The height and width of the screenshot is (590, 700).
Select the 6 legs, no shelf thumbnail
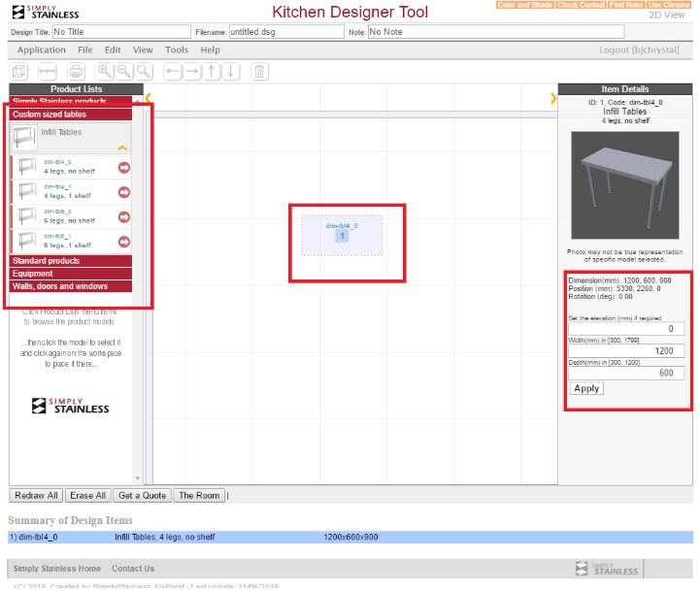coord(28,216)
